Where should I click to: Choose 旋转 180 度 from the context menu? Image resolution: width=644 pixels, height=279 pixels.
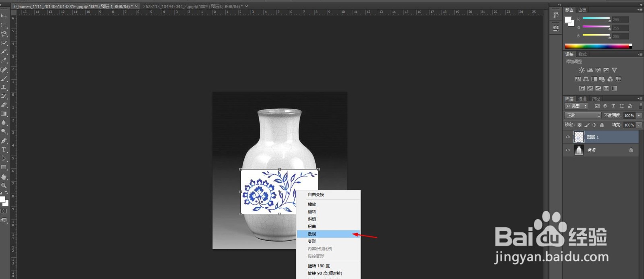[328, 266]
